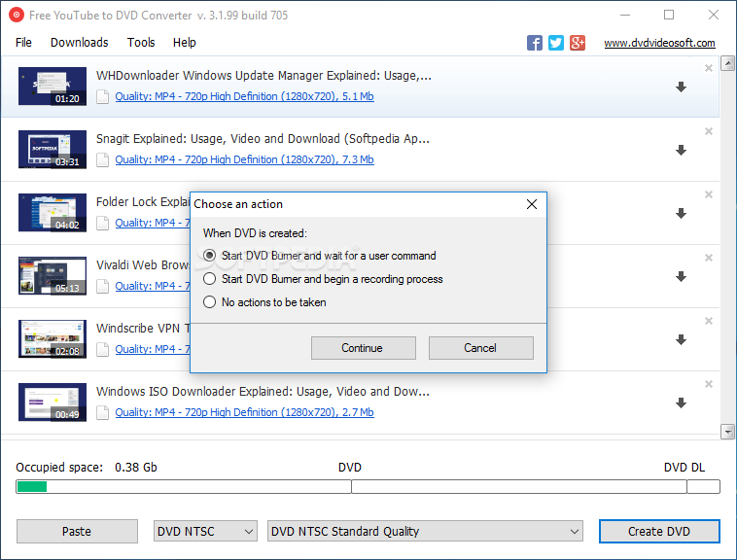This screenshot has width=737, height=560.
Task: Open the DVD NTSC format dropdown
Action: point(205,532)
